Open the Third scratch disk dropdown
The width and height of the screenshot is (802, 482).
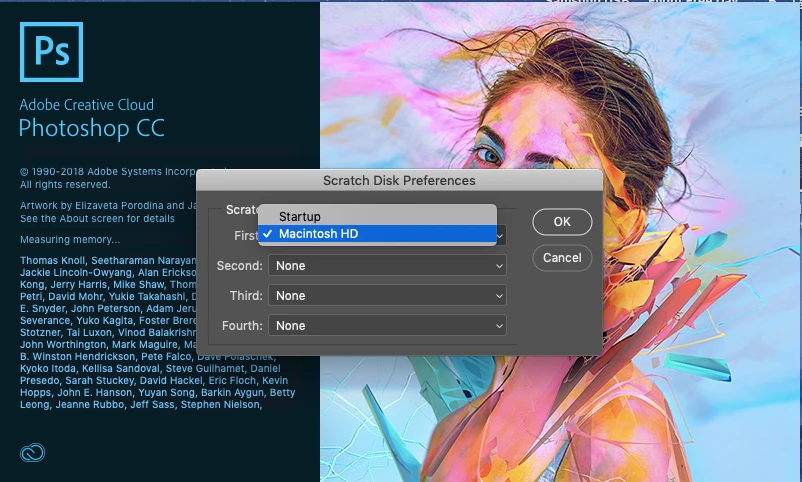387,295
